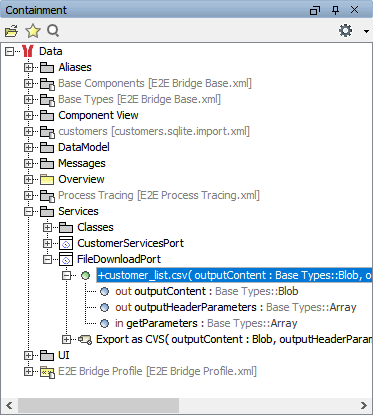Click the customers package icon

click(47, 132)
